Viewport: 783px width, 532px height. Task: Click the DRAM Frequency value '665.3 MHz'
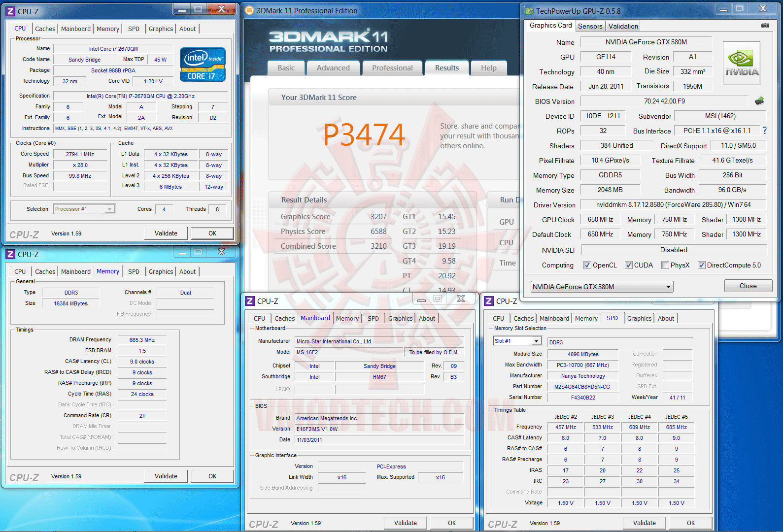coord(142,340)
